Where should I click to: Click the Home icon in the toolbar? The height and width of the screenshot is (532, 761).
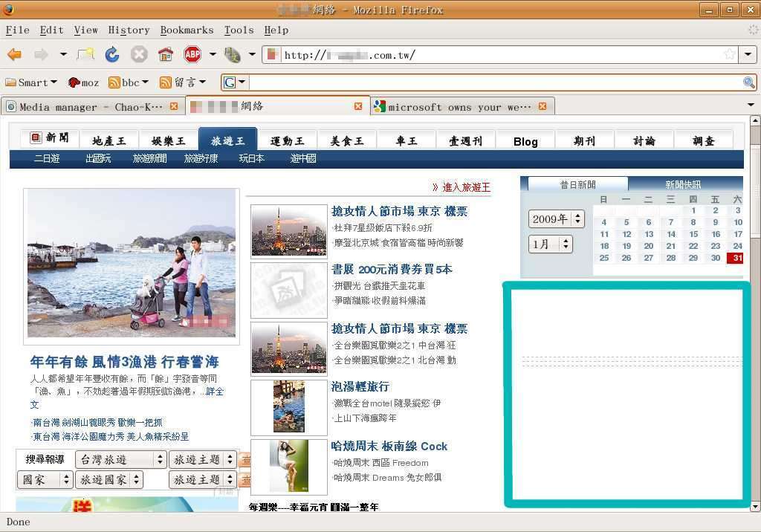(x=165, y=55)
